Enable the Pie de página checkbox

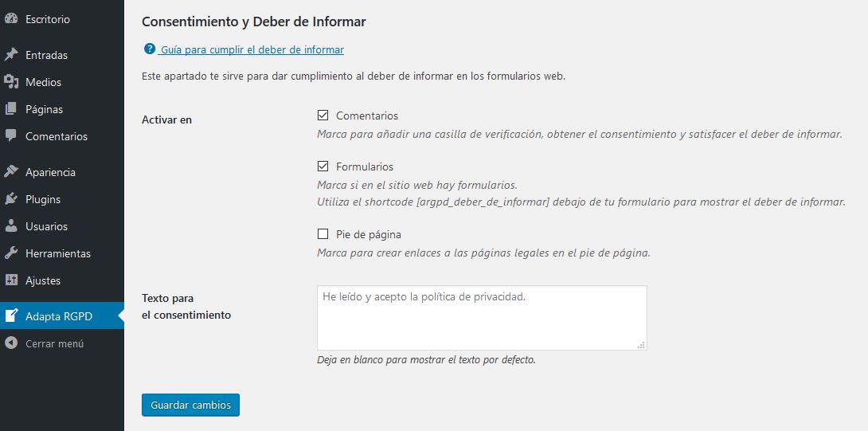click(323, 234)
